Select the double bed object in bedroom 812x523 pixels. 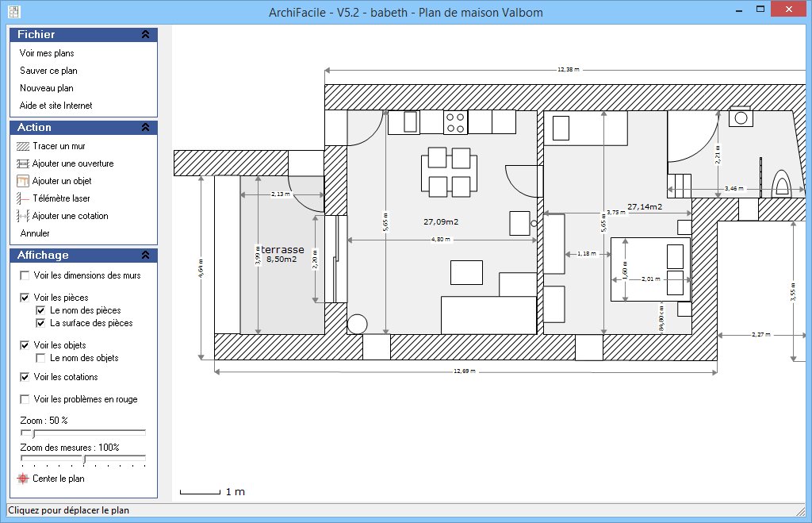pos(651,270)
